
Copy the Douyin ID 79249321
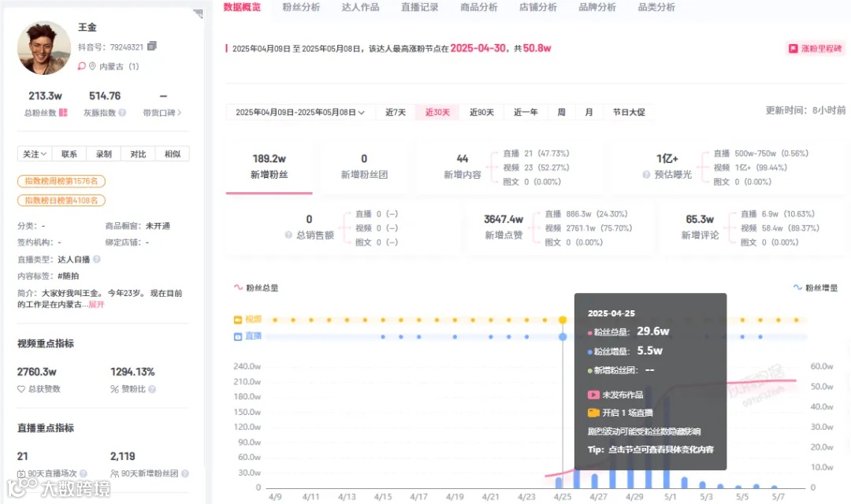(x=152, y=46)
